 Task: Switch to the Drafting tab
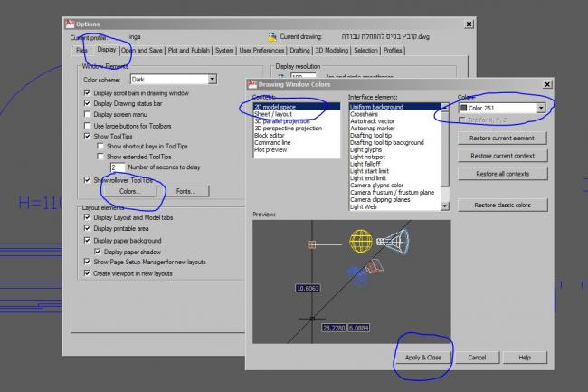[299, 51]
